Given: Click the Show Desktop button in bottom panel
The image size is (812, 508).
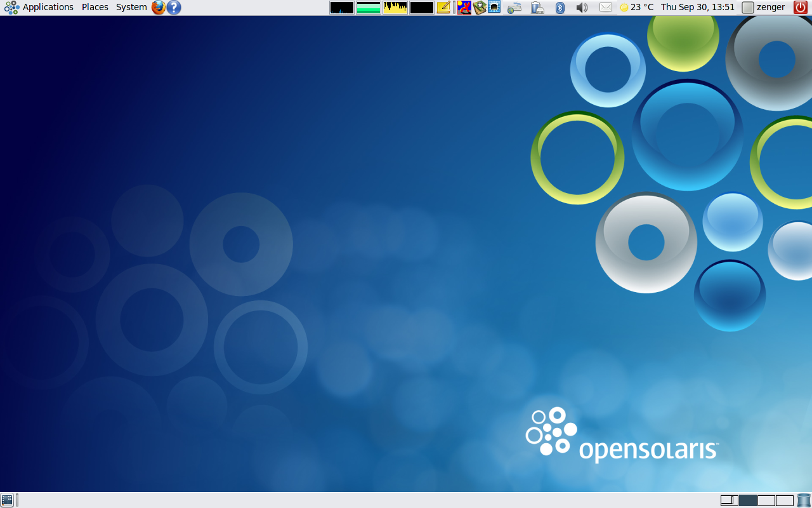Looking at the screenshot, I should [x=7, y=500].
